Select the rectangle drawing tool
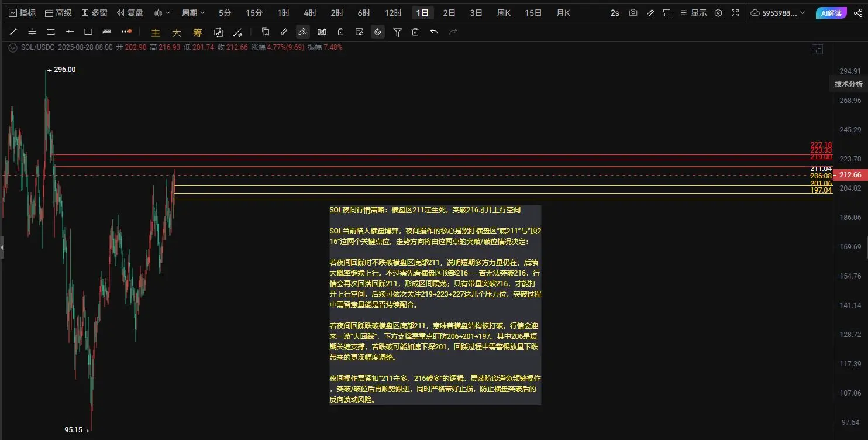Screen dimensions: 868x440 coord(88,32)
